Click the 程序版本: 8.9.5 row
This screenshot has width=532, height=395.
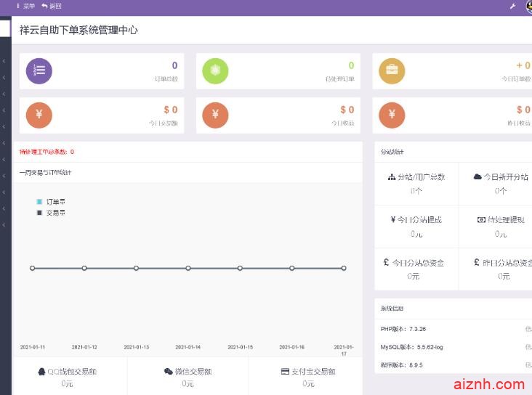click(x=453, y=365)
